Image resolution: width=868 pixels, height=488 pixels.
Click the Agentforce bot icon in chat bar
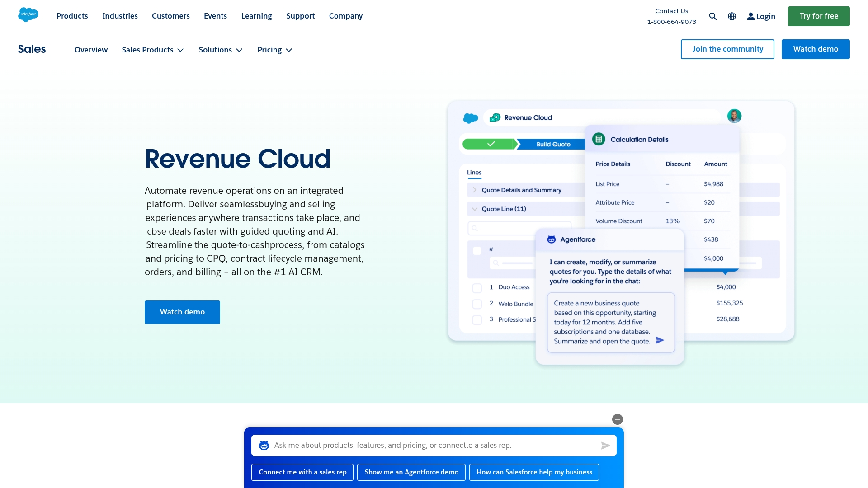coord(264,446)
